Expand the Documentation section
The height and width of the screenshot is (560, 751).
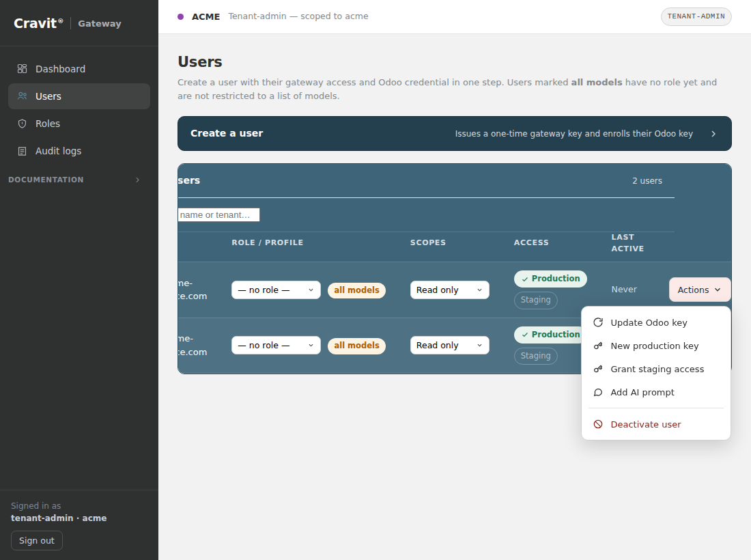[x=74, y=180]
